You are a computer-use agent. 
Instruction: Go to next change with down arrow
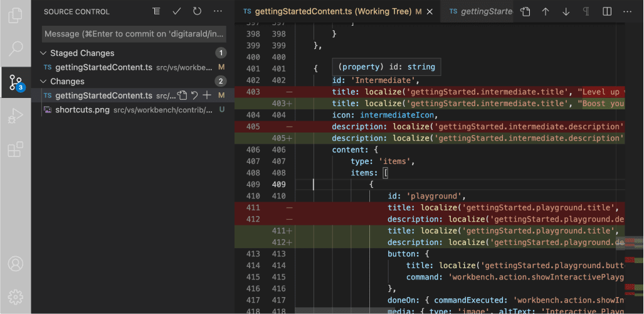(x=566, y=11)
